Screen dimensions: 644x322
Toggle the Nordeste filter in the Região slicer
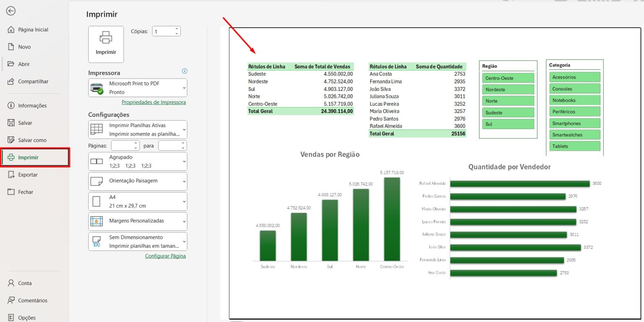(x=508, y=89)
